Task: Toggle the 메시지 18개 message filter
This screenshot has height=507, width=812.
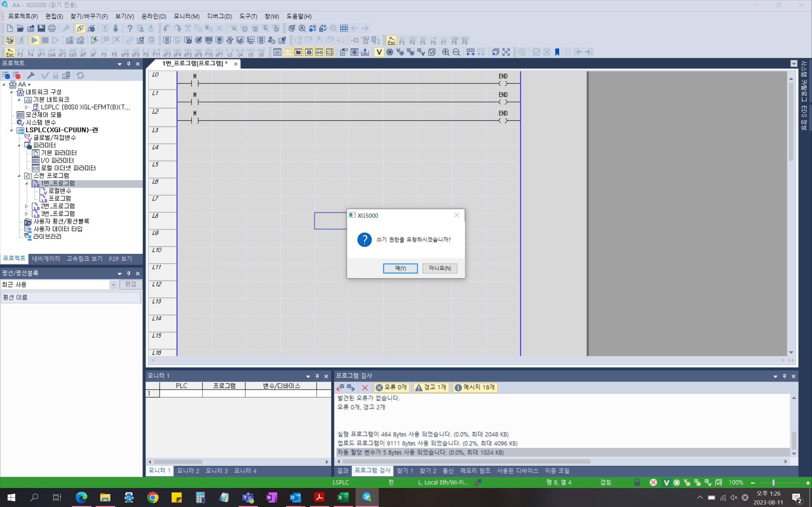Action: (x=475, y=387)
